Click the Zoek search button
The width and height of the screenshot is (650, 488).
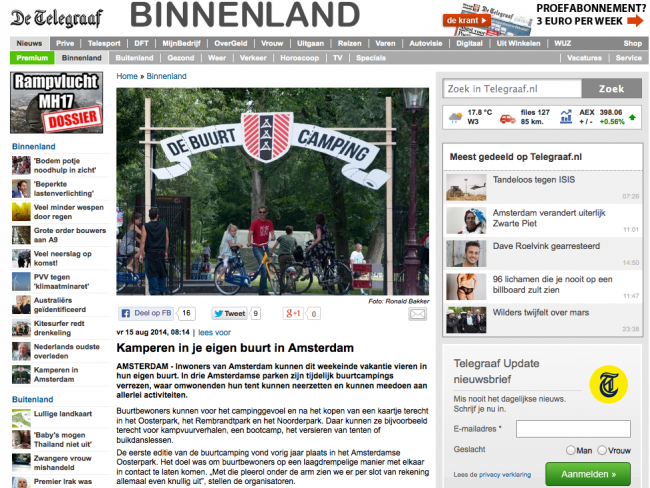point(610,88)
